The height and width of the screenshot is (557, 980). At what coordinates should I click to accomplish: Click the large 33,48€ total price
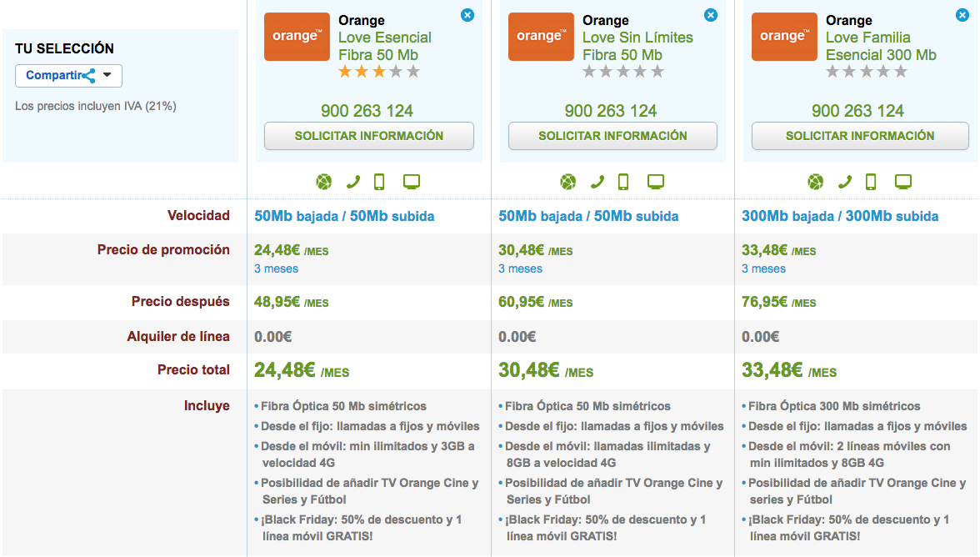click(x=788, y=370)
